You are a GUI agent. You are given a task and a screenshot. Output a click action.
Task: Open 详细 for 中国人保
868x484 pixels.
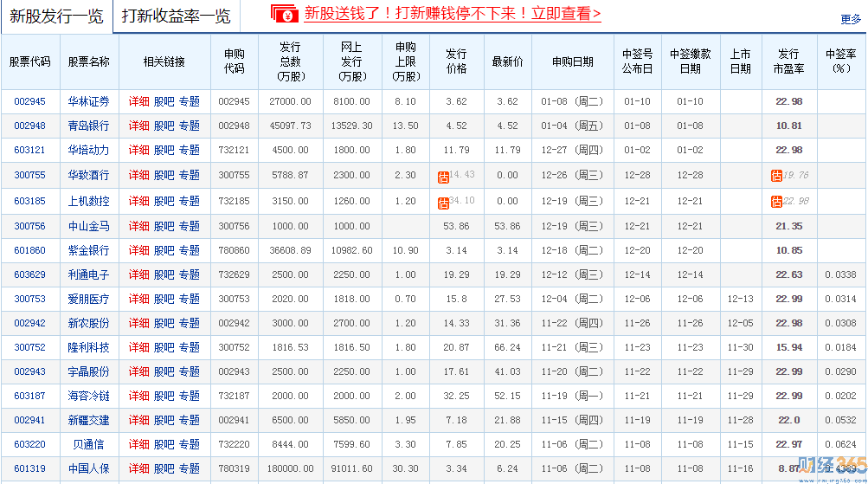click(139, 469)
